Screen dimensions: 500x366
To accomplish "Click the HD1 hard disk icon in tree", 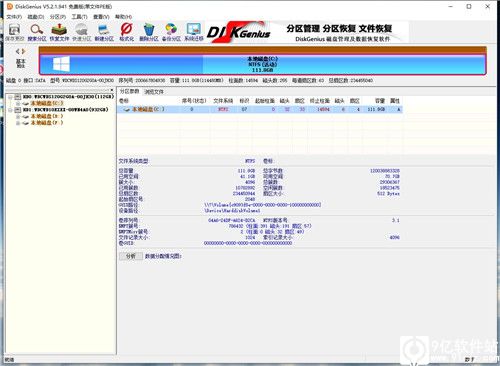I will tap(18, 110).
